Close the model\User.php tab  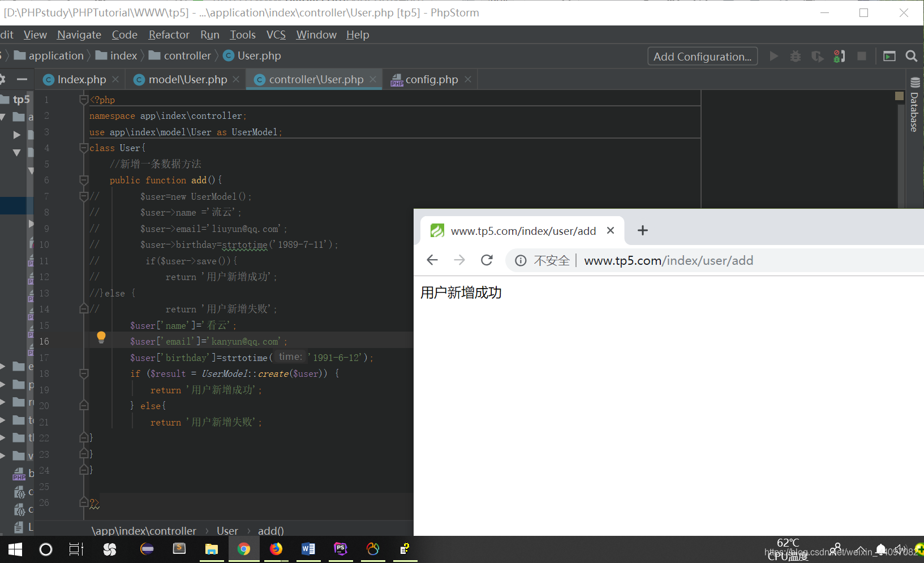[x=236, y=79]
